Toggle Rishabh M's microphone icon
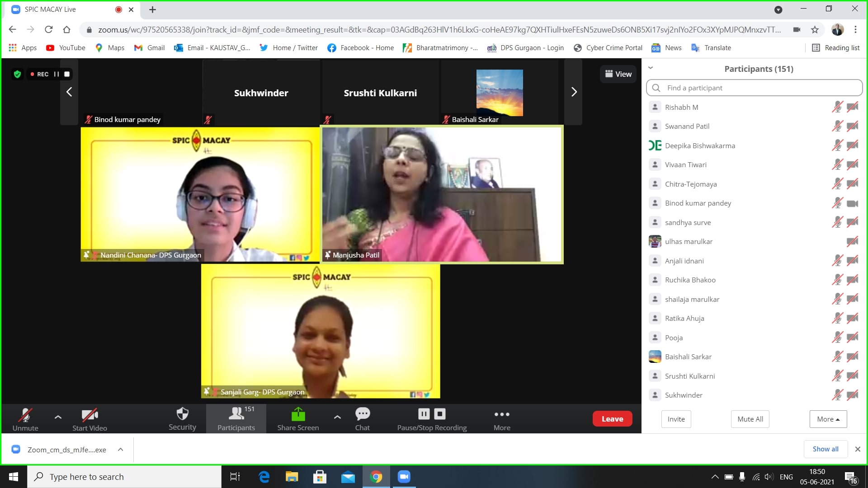 point(837,107)
